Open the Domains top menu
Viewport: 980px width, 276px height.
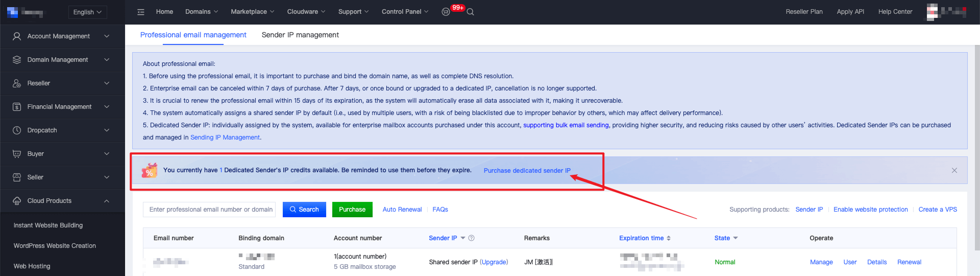pos(201,12)
